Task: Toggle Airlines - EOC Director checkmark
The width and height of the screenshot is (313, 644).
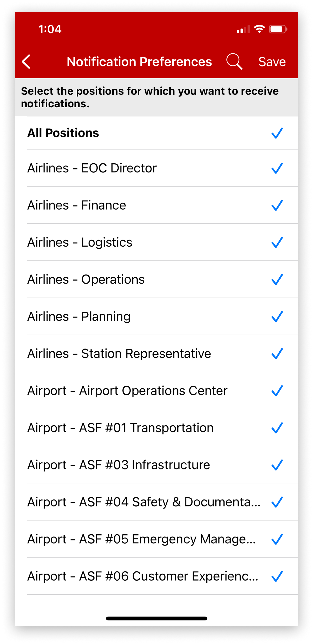Action: 277,168
